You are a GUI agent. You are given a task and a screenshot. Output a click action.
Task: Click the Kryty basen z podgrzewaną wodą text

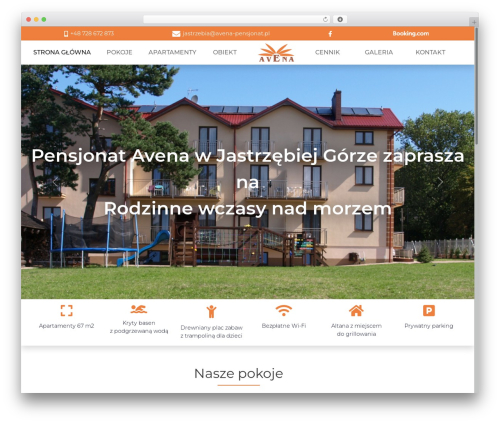(139, 327)
